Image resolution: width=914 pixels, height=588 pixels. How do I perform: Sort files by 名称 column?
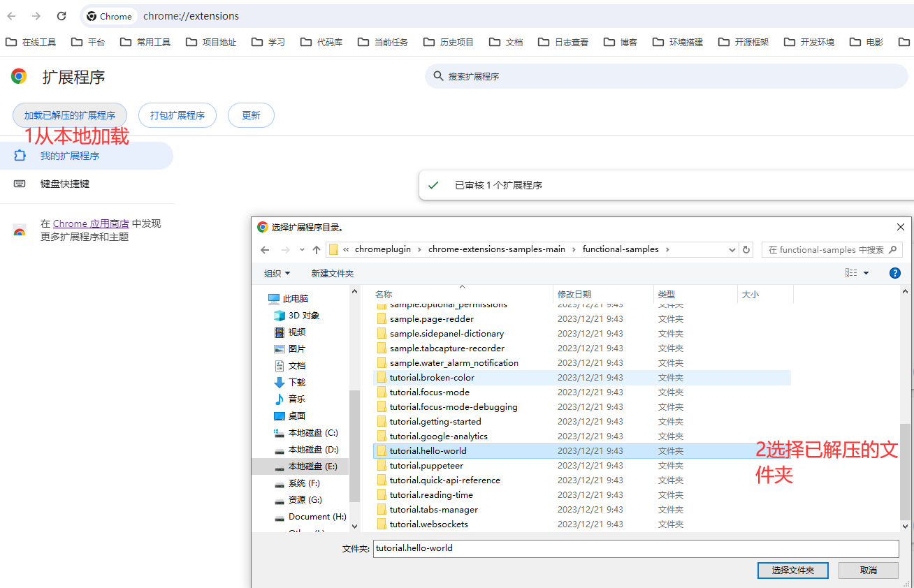pyautogui.click(x=462, y=295)
